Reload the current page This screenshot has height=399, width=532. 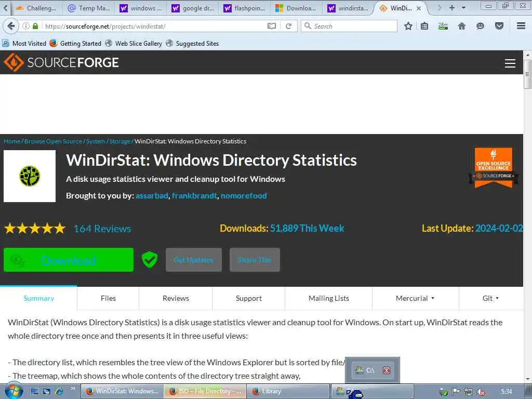(x=289, y=26)
